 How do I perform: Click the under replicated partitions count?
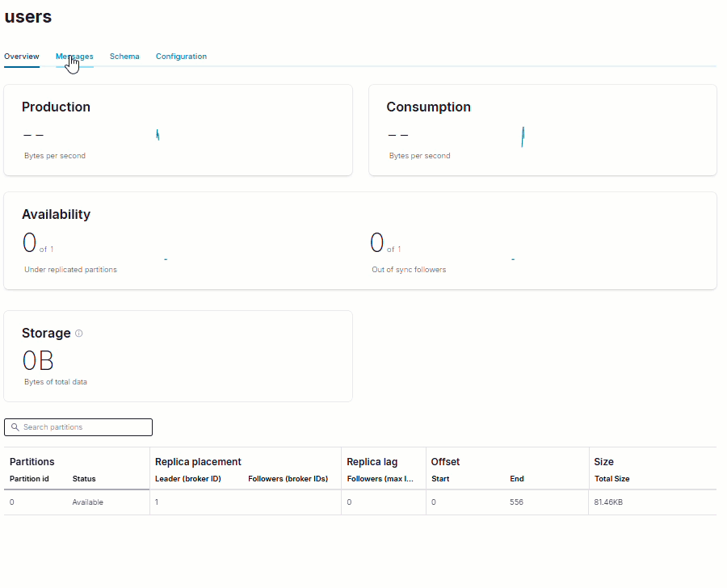coord(30,243)
